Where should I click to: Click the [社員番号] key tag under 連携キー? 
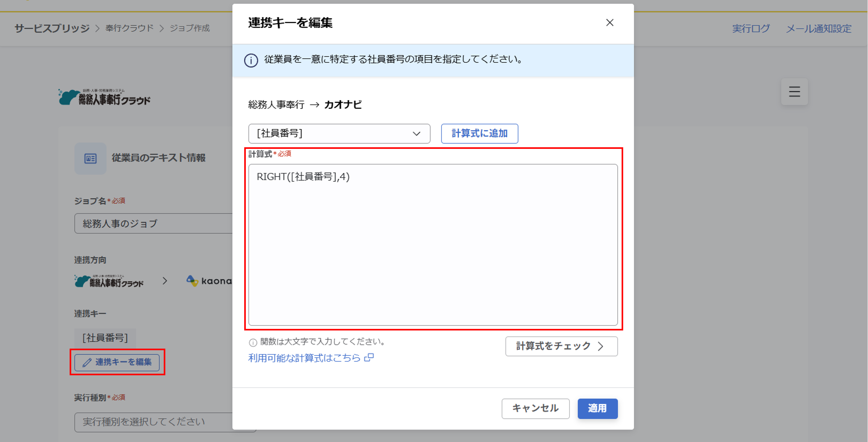coord(105,338)
